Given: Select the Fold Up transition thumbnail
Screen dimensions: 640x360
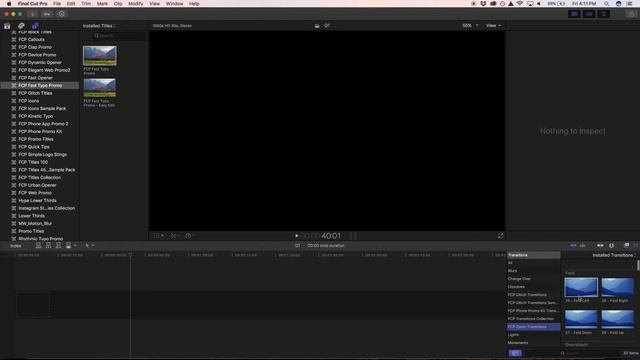Looking at the screenshot, I should point(617,319).
